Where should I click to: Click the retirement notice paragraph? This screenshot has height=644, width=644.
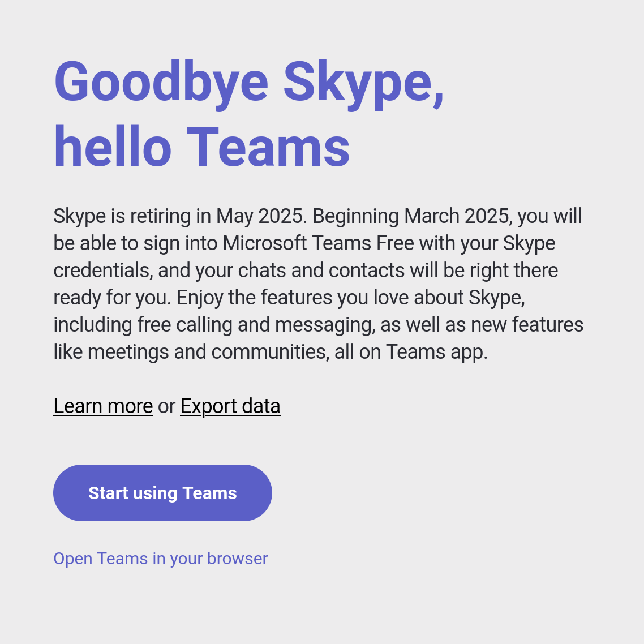coord(317,283)
